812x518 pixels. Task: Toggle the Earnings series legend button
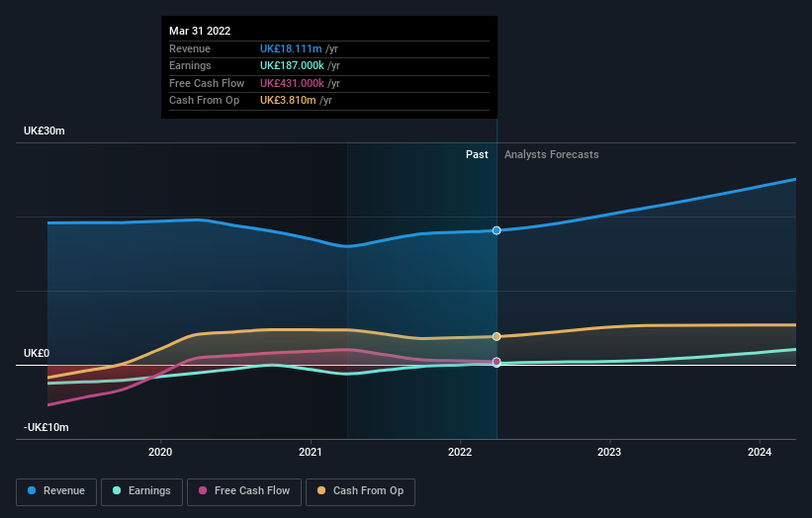point(141,491)
